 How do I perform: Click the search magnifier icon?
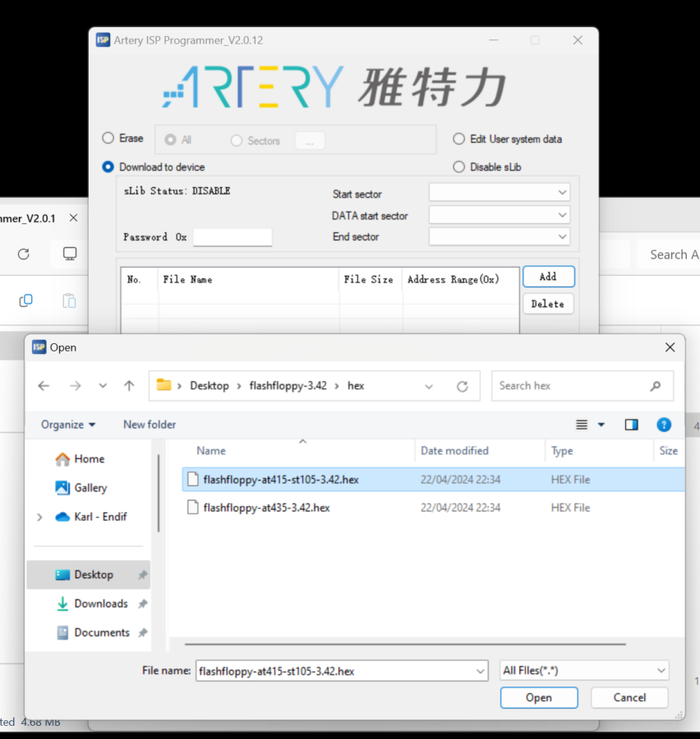(x=655, y=387)
